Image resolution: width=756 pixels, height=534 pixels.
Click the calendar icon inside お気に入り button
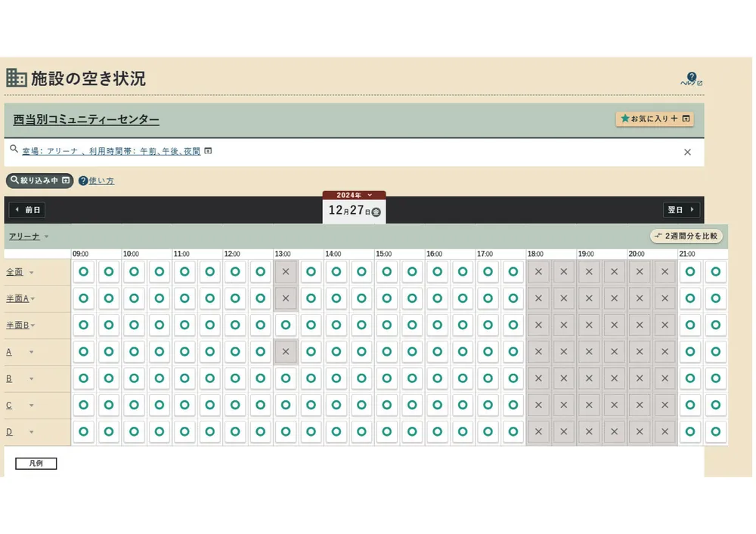[x=686, y=119]
